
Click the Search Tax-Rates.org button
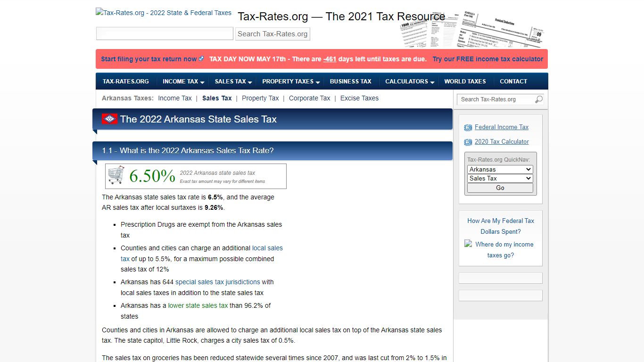[x=272, y=34]
